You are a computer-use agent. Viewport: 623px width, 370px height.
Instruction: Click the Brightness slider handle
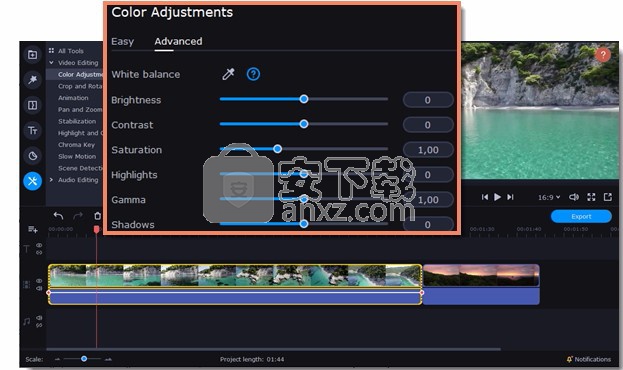click(304, 99)
